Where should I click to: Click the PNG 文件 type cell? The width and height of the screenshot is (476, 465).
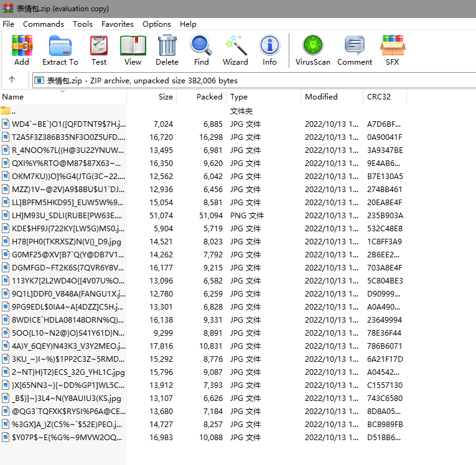point(247,215)
